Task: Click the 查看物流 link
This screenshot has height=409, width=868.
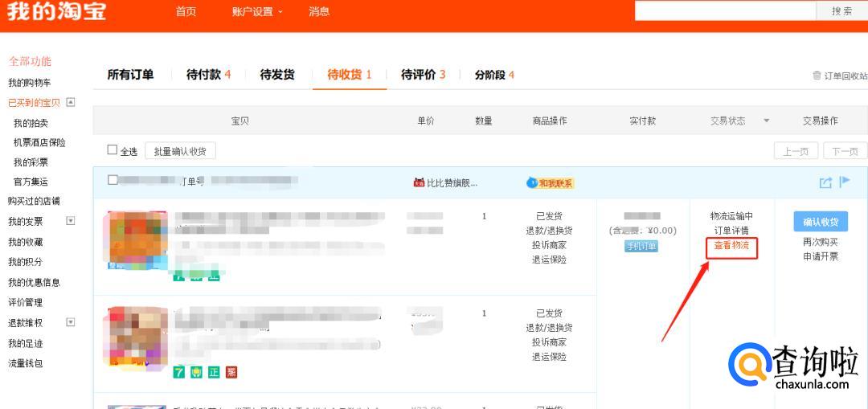Action: [731, 245]
